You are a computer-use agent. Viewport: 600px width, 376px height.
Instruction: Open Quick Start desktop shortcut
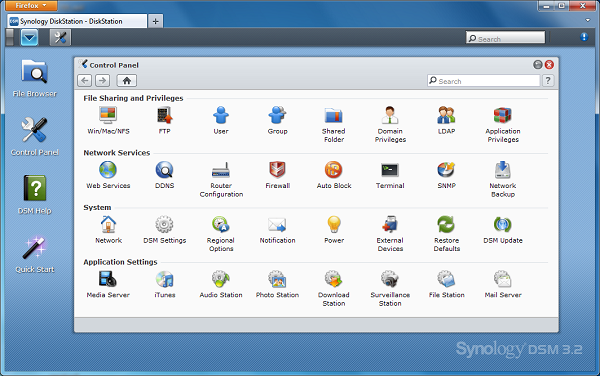pos(34,255)
